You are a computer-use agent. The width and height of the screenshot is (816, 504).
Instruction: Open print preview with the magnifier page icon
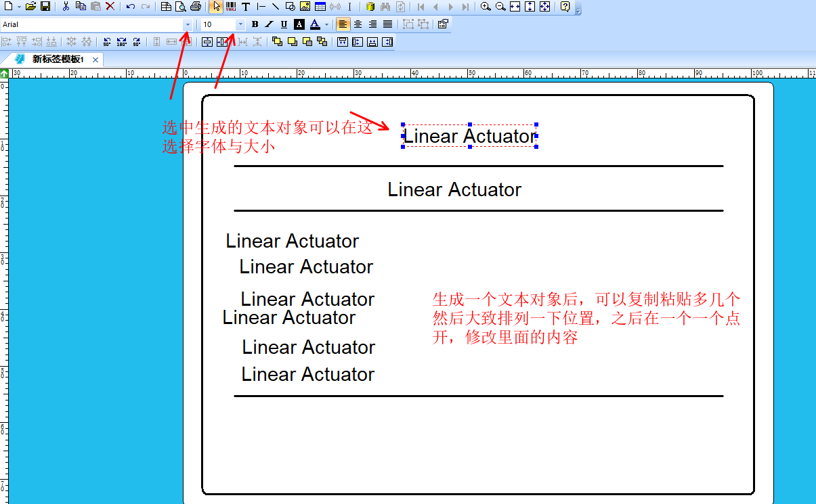coord(181,7)
